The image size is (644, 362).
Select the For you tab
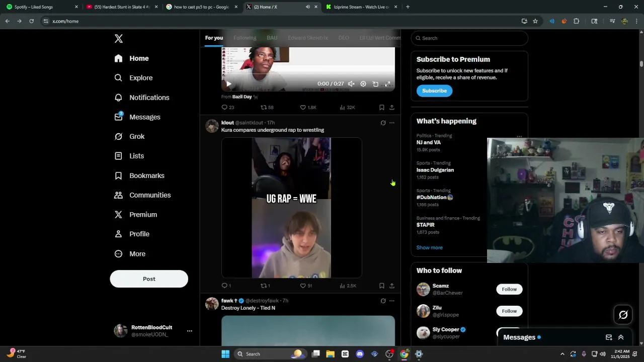(x=214, y=38)
